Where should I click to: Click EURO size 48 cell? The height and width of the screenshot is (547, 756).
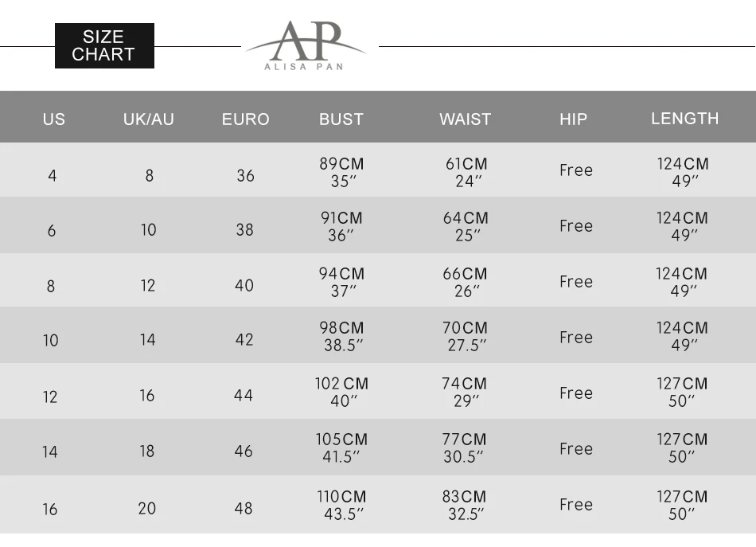pos(244,508)
